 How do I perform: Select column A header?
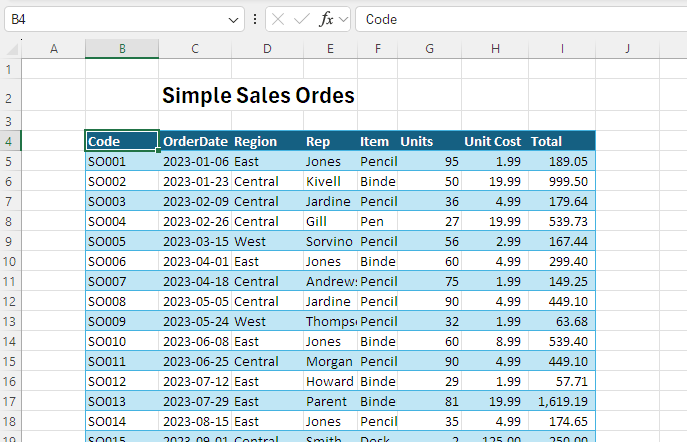[53, 49]
